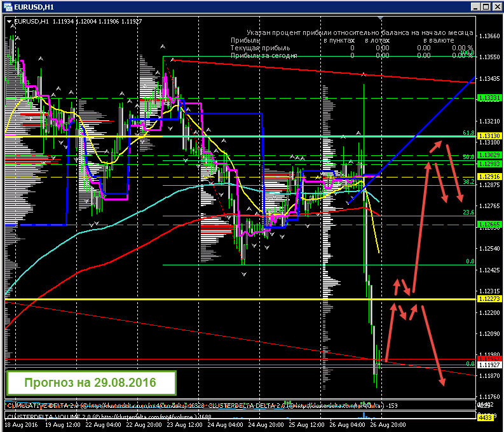Click the 23.6 Fibonacci level label

(468, 213)
